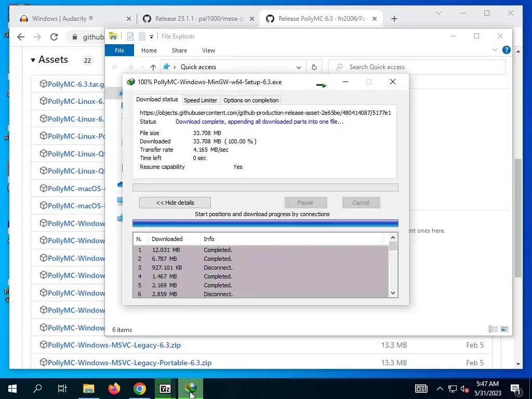Open the View ribbon tab in File Explorer
The height and width of the screenshot is (399, 532).
(x=208, y=50)
